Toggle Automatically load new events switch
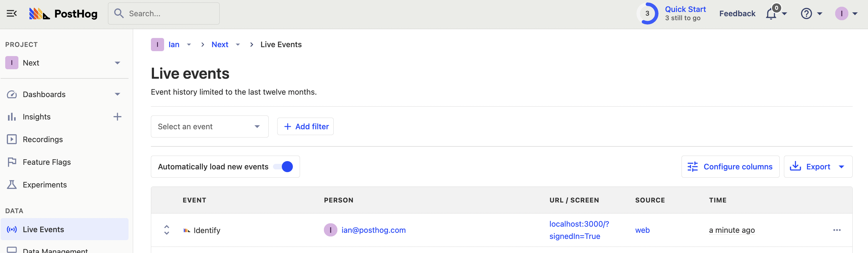Screen dimensions: 868x253 coord(283,167)
